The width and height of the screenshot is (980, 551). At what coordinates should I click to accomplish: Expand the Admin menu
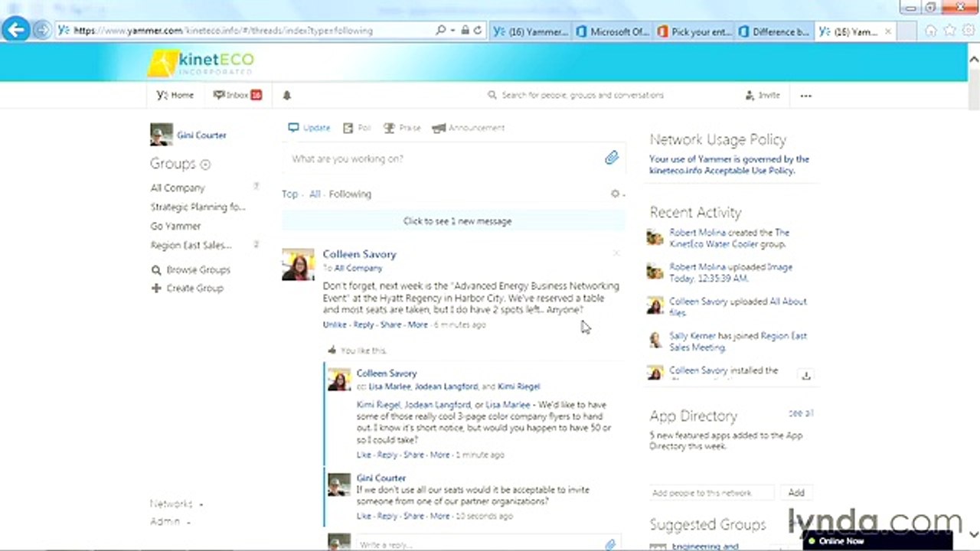tap(169, 522)
